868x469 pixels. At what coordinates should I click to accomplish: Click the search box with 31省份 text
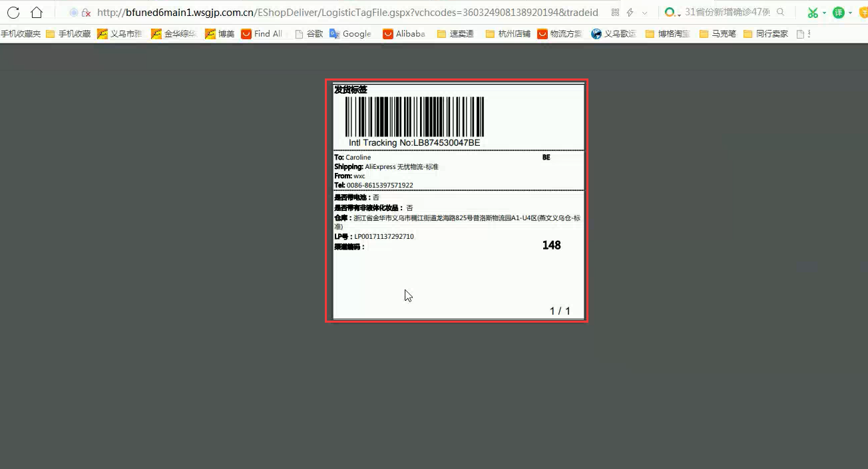(x=727, y=13)
